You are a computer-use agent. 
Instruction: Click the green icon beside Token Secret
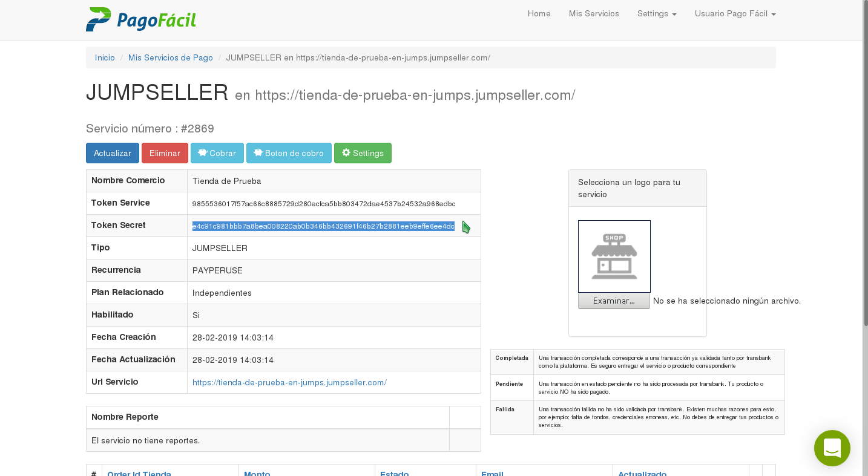466,227
